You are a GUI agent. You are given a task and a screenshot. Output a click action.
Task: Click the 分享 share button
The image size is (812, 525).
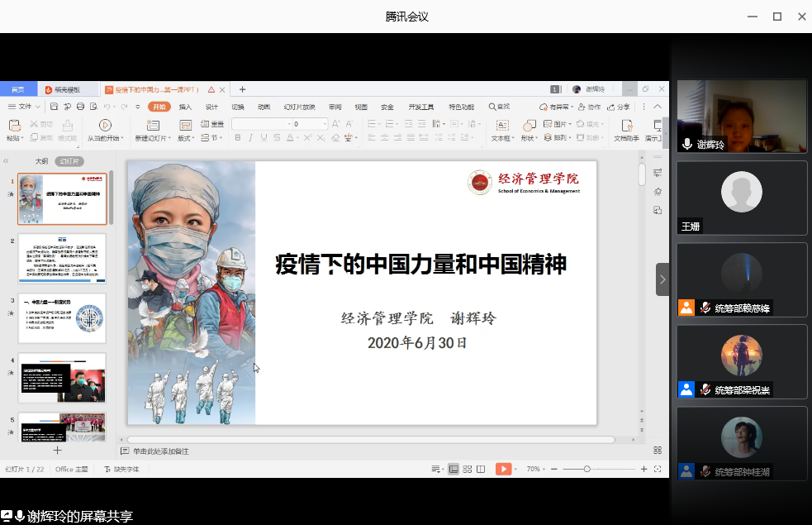[x=618, y=107]
